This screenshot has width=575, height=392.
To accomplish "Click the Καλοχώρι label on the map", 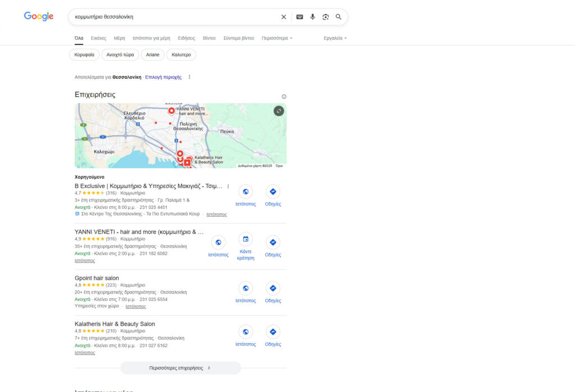I will pos(104,152).
